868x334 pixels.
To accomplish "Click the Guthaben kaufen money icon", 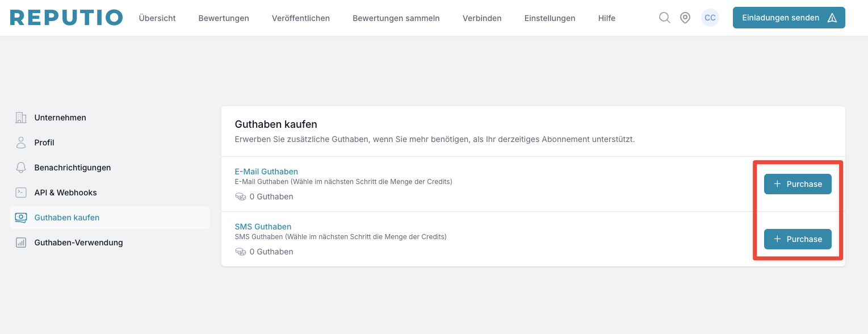I will click(21, 218).
